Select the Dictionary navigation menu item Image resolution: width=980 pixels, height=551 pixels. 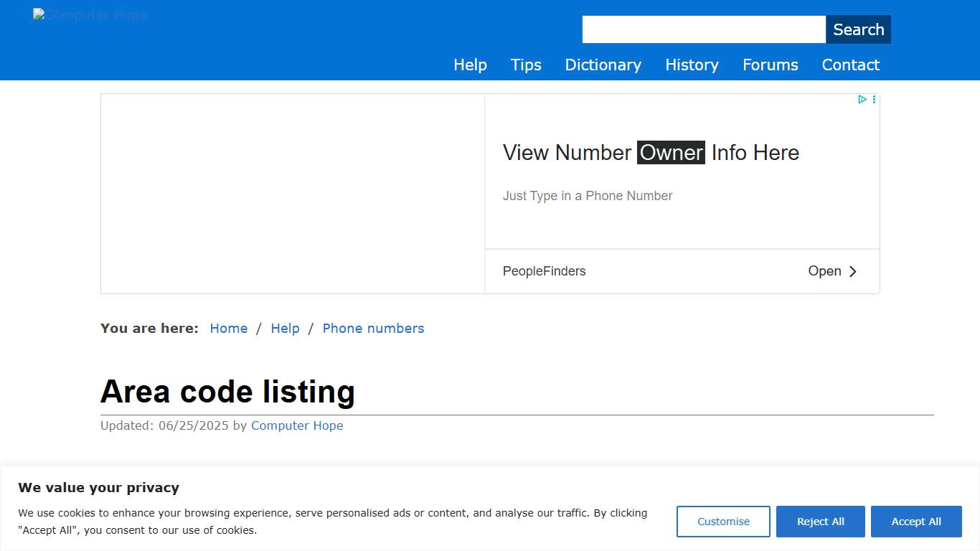(x=603, y=65)
